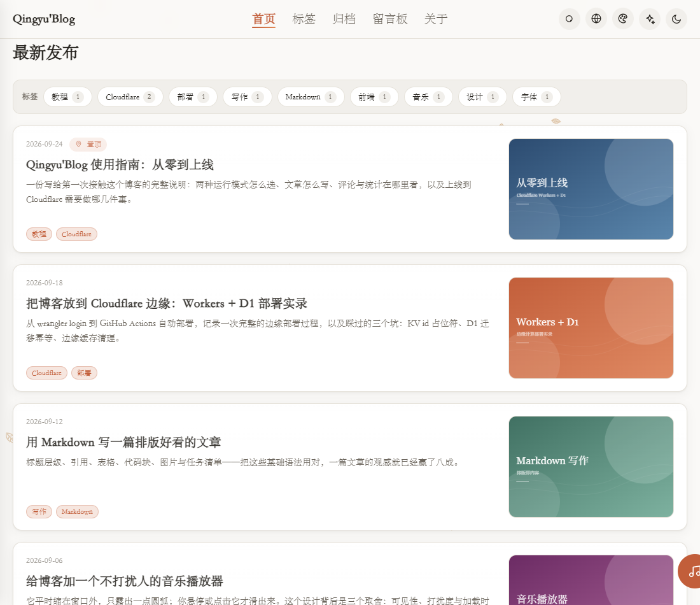
Task: Open post 把博客放到 Cloudflare 边缘 title
Action: click(167, 303)
